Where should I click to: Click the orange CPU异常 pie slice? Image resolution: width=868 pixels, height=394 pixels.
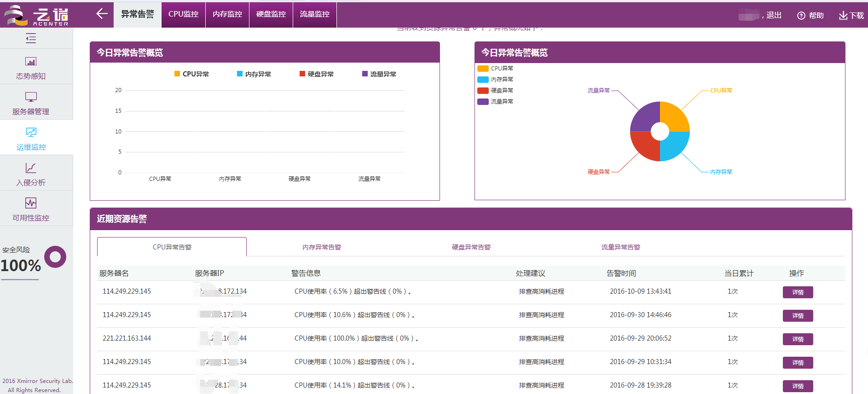click(x=674, y=117)
